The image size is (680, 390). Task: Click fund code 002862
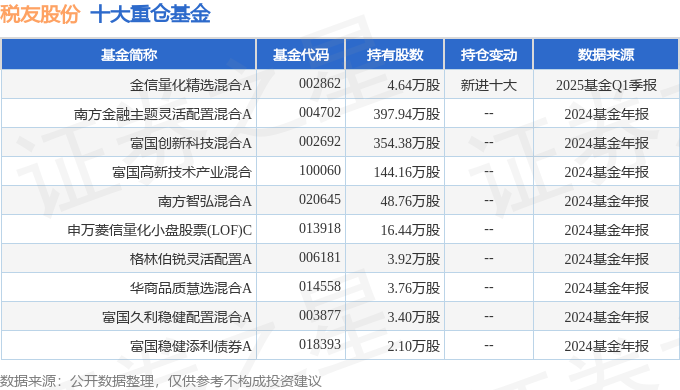pyautogui.click(x=320, y=83)
